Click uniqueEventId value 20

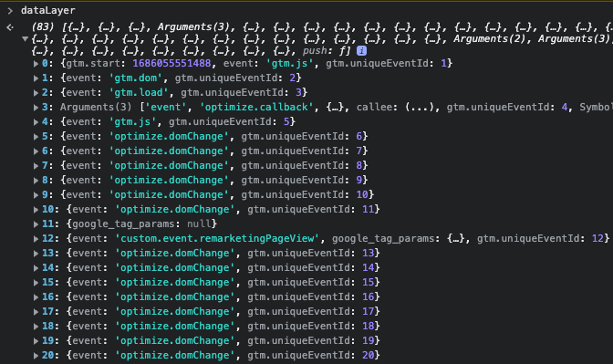369,356
